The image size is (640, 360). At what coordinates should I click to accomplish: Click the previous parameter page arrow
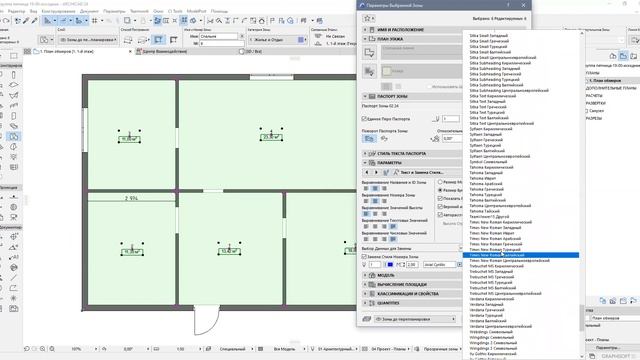point(367,172)
